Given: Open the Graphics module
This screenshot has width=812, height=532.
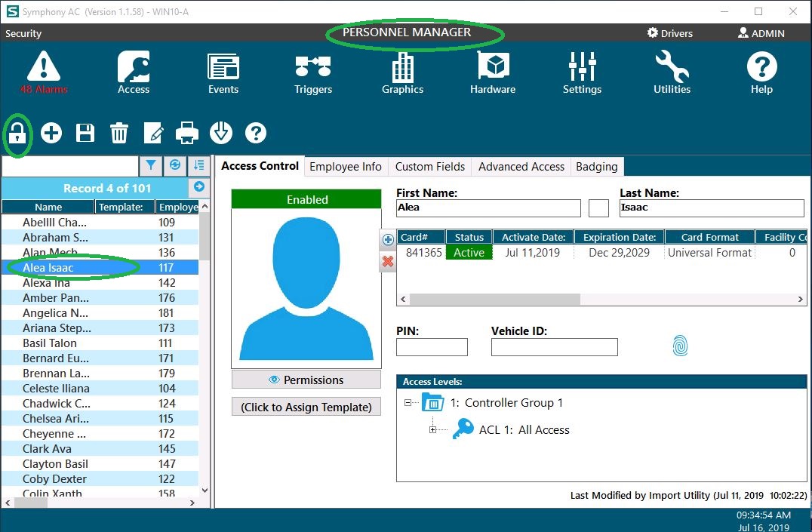Looking at the screenshot, I should pyautogui.click(x=402, y=72).
